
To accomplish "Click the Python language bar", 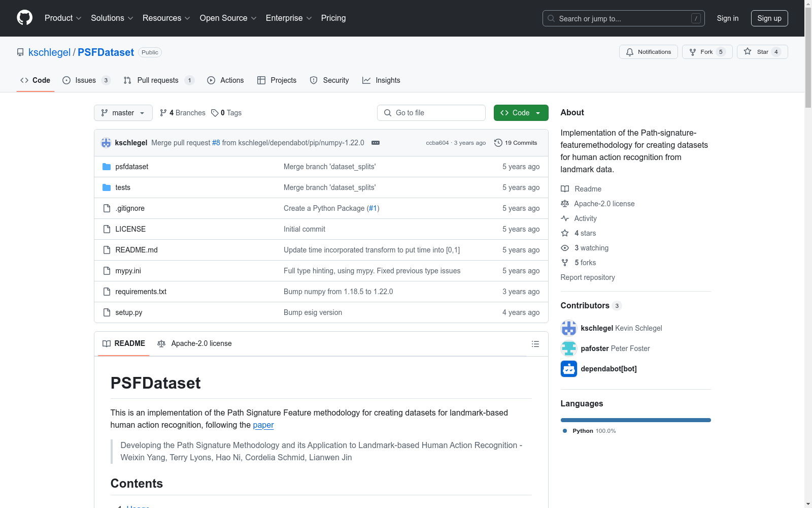I will [x=636, y=420].
